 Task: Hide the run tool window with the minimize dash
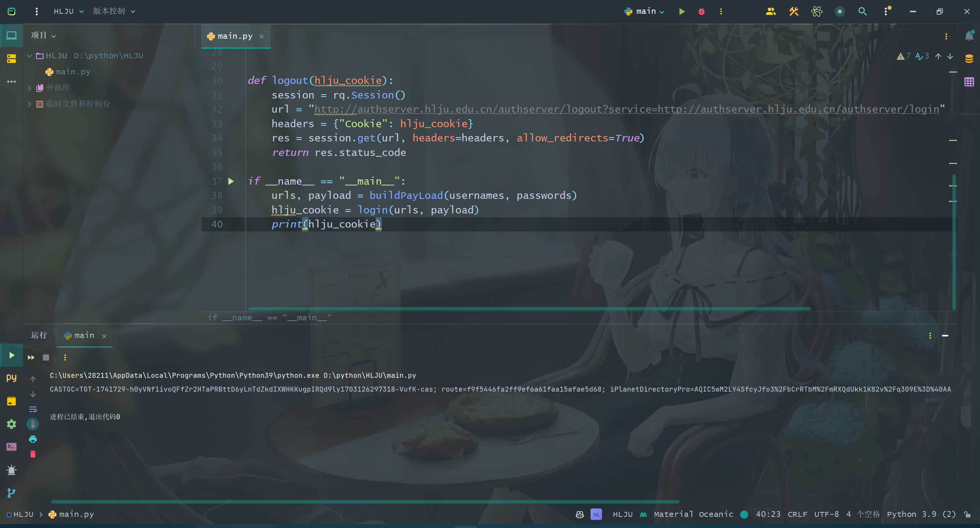click(945, 336)
